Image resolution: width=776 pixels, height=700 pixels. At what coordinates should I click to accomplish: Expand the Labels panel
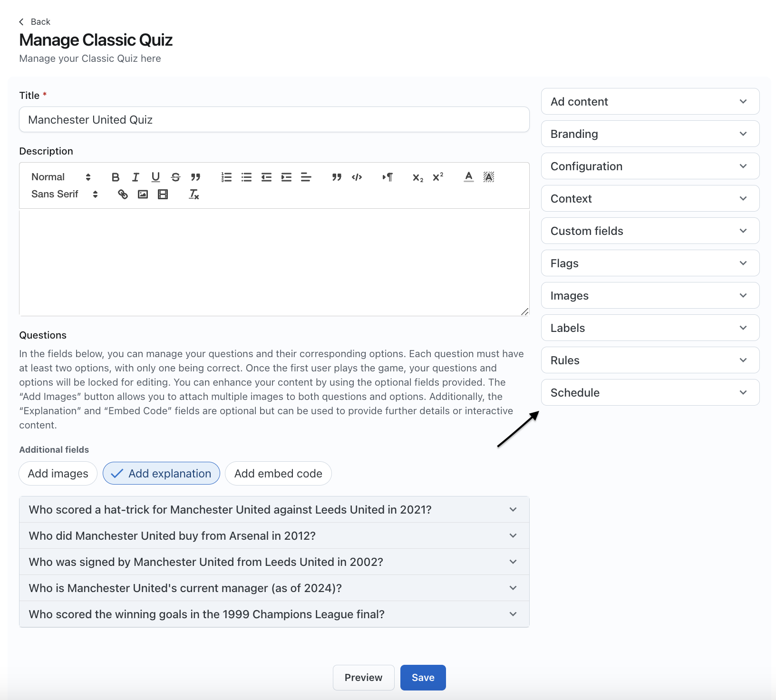coord(650,328)
